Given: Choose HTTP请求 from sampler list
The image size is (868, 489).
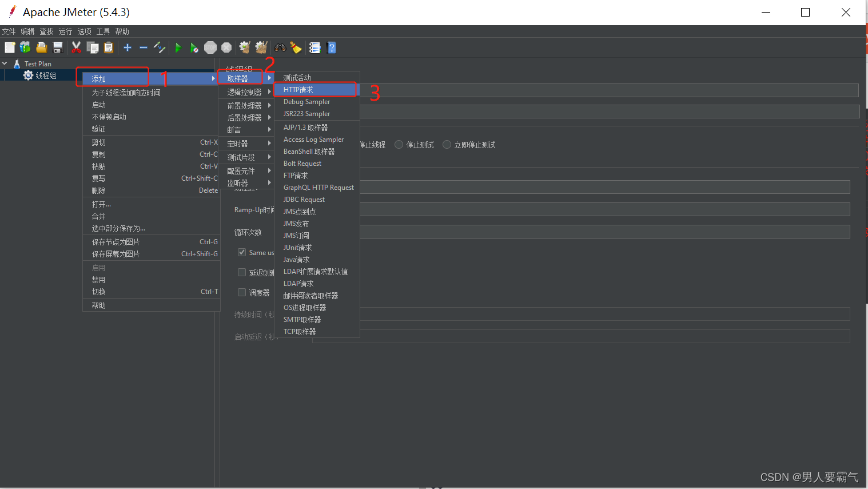Looking at the screenshot, I should [x=317, y=90].
